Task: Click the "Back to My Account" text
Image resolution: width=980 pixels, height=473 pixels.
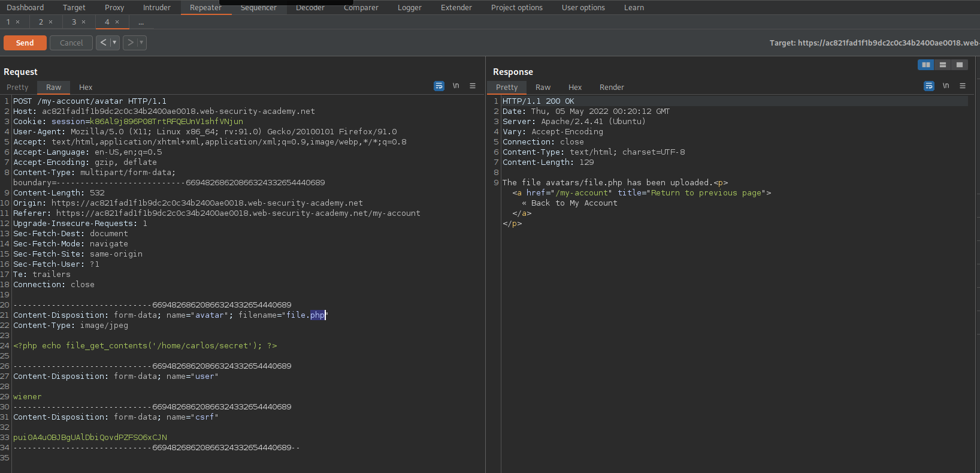Action: click(x=574, y=203)
